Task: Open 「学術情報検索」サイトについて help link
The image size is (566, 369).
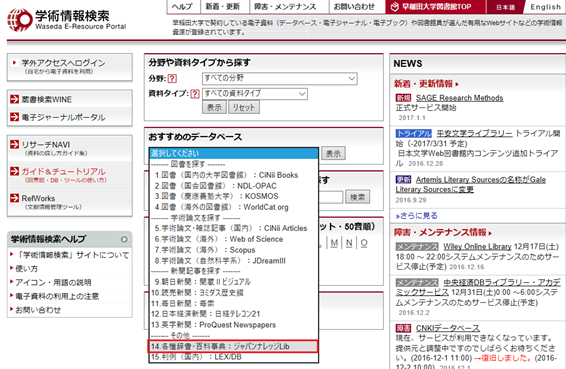Action: coord(73,255)
